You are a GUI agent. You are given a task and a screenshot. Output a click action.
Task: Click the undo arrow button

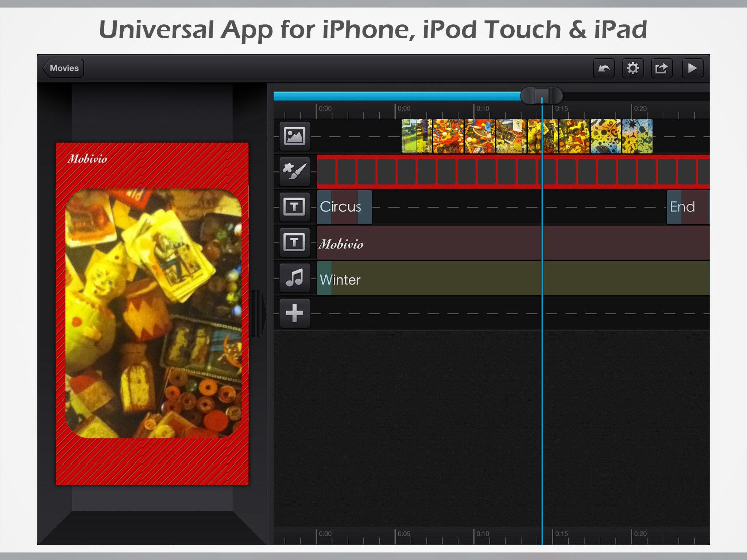coord(604,68)
